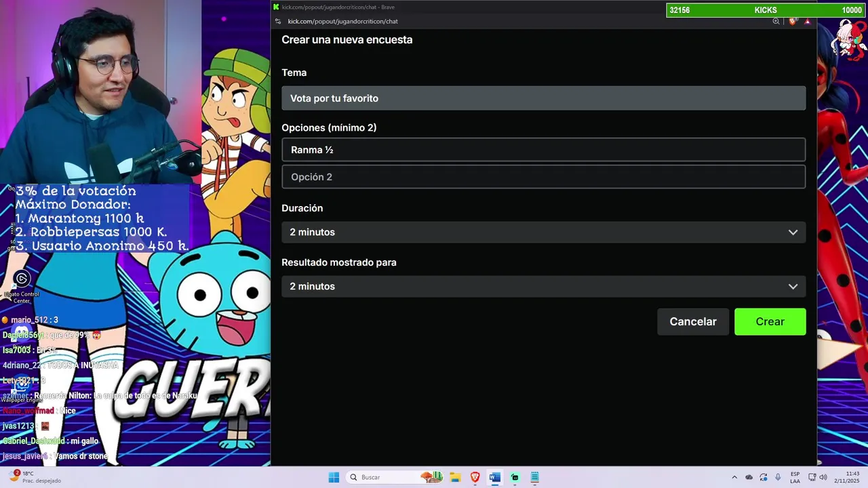Image resolution: width=868 pixels, height=488 pixels.
Task: Open the volume and network tray icons
Action: 818,477
